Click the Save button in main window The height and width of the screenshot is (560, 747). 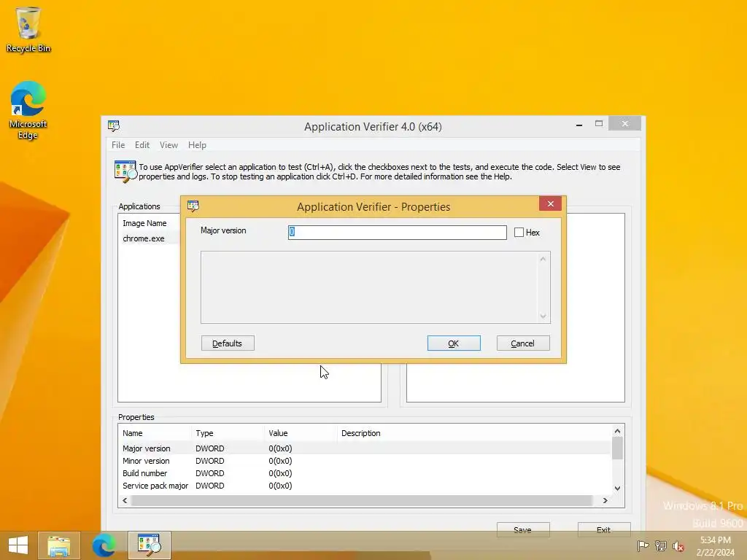click(x=523, y=529)
